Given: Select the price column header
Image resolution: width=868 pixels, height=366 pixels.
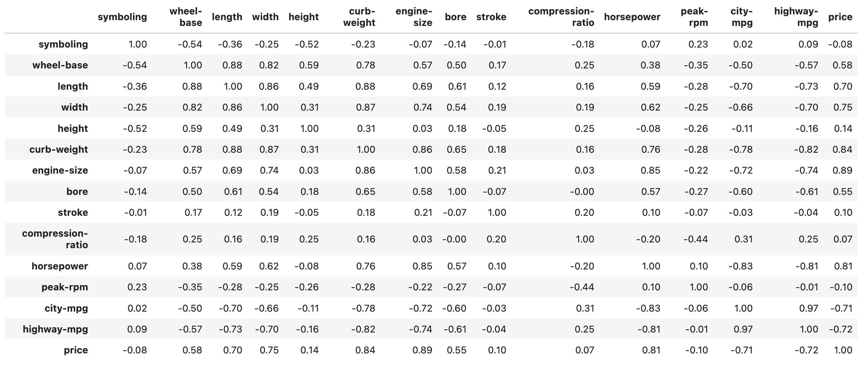Looking at the screenshot, I should pos(840,17).
